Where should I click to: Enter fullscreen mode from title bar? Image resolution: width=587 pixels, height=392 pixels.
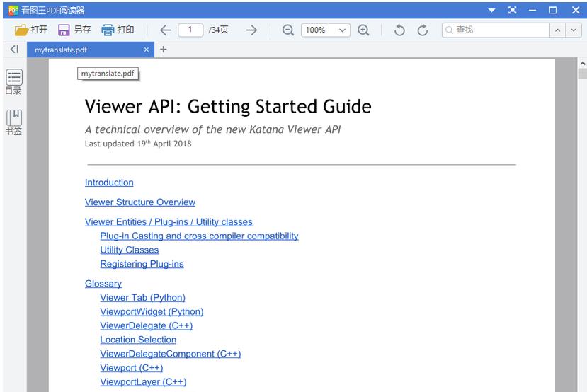tap(513, 10)
